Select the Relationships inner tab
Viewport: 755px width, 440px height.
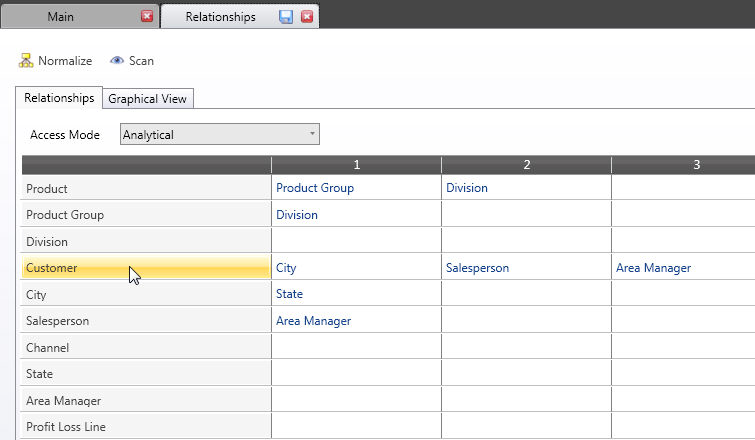59,98
